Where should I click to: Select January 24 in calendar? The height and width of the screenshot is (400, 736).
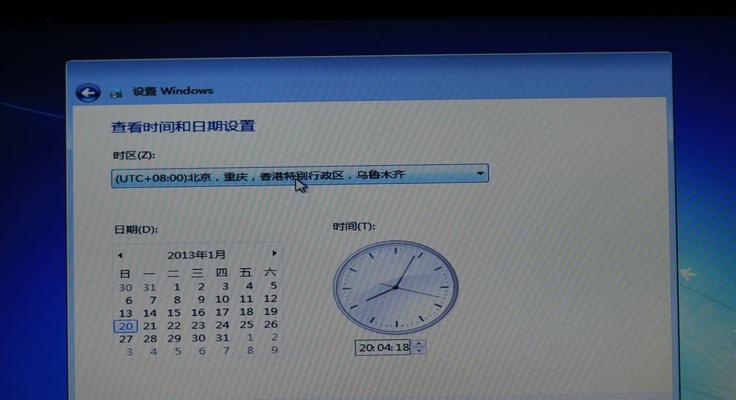(222, 325)
